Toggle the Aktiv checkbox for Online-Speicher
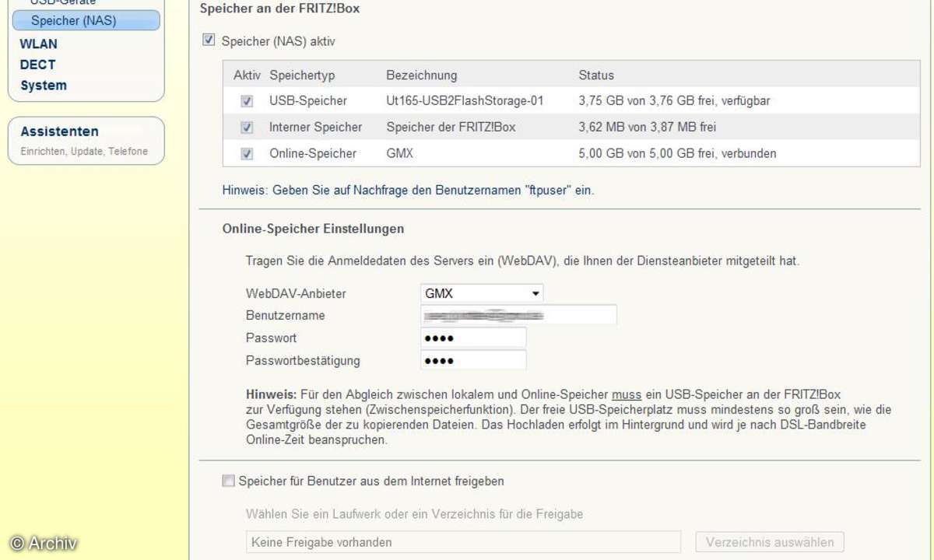The height and width of the screenshot is (560, 934). [247, 154]
